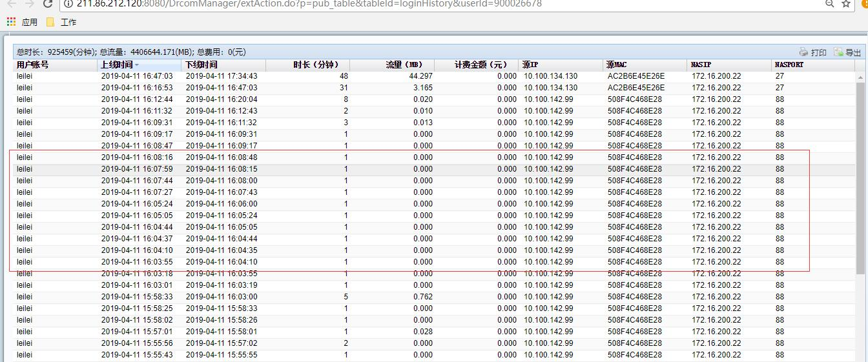Open the 工作 bookmarks folder

coord(61,22)
